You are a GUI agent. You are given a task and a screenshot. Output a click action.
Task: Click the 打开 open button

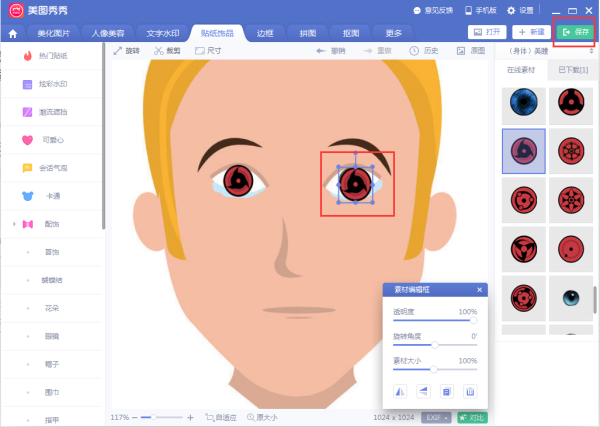click(x=487, y=32)
